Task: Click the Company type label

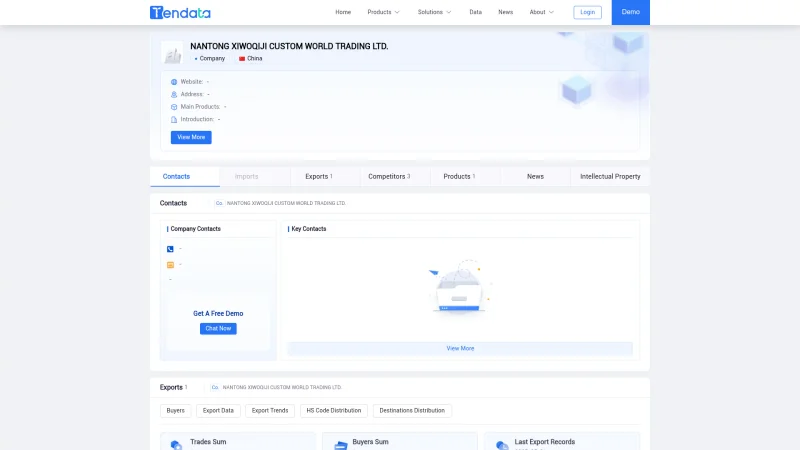Action: pyautogui.click(x=212, y=59)
